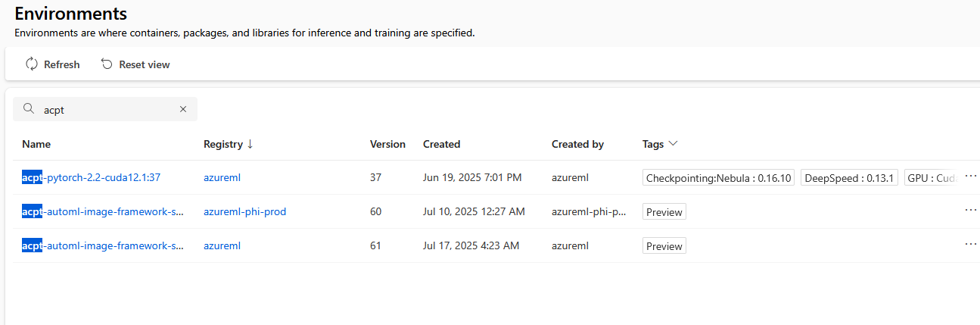Screen dimensions: 980x325
Task: Open azureml registry for acpt-pytorch row
Action: (222, 178)
